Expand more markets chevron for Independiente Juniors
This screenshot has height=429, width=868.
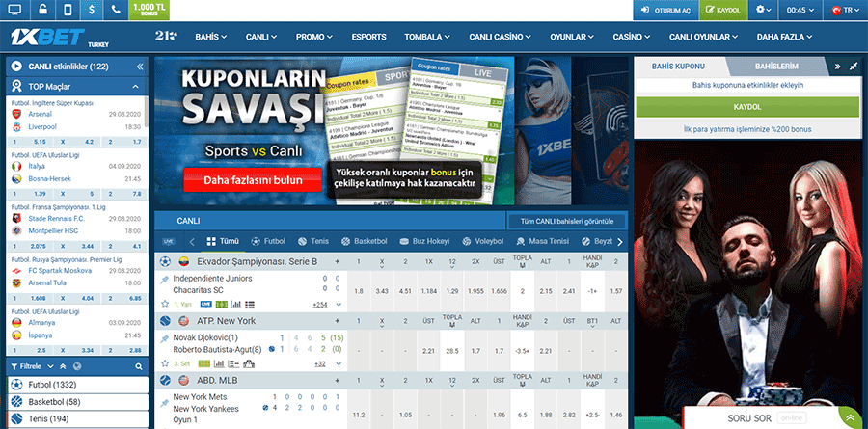(339, 305)
